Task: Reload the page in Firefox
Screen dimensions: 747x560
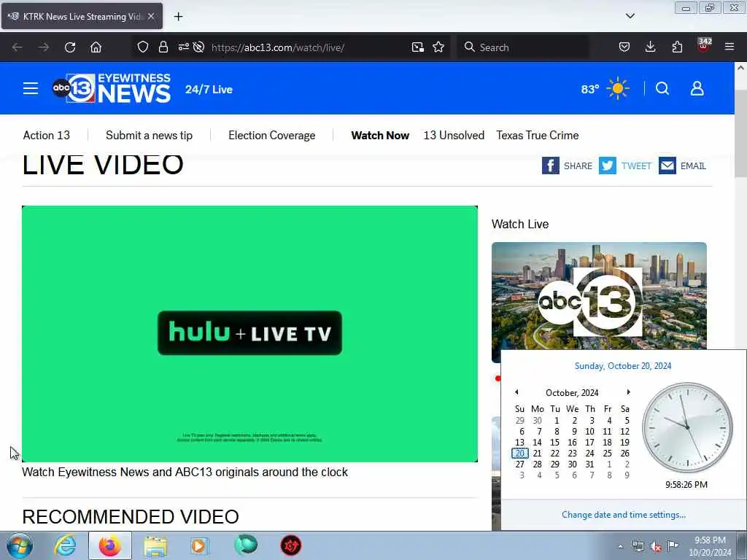Action: click(70, 47)
